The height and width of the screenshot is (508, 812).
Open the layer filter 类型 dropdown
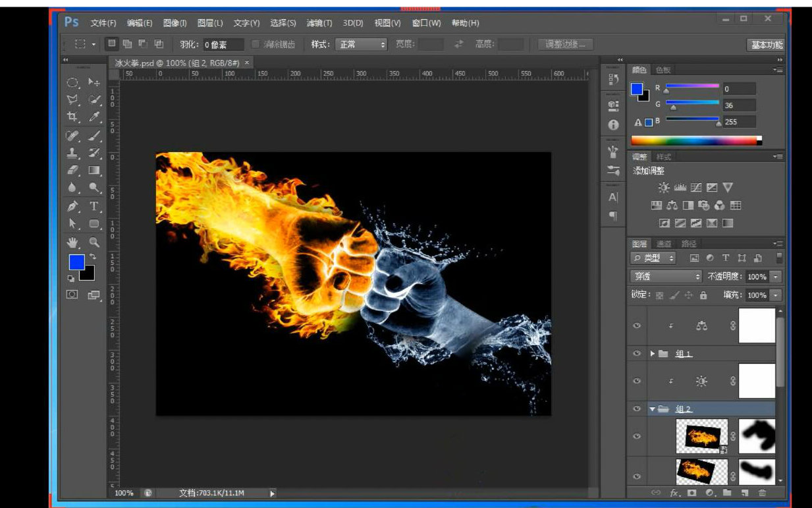[x=653, y=258]
